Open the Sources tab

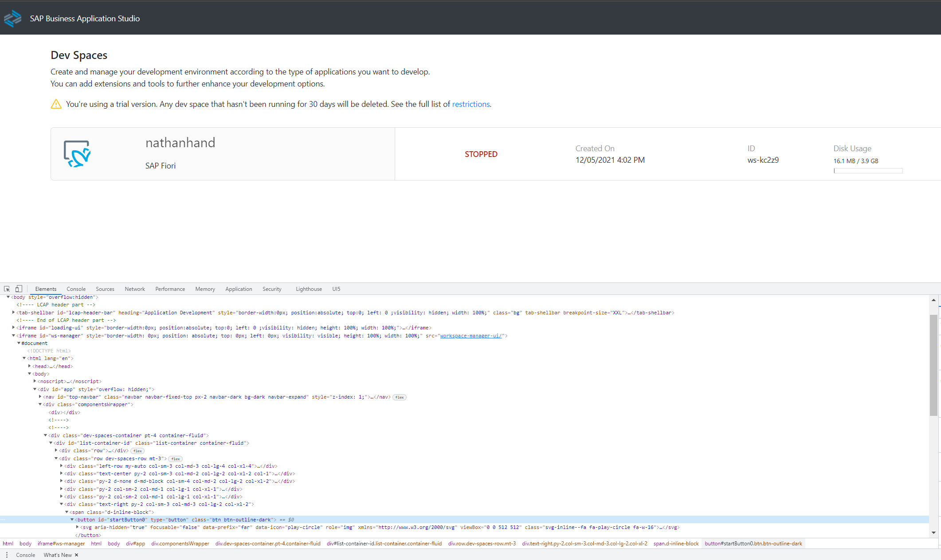tap(105, 289)
